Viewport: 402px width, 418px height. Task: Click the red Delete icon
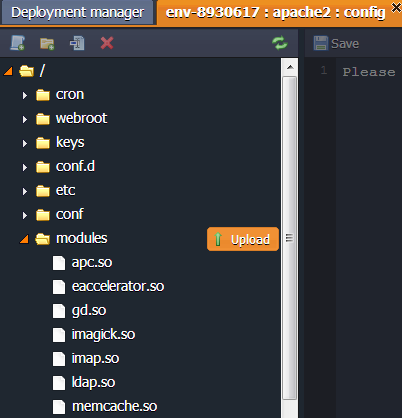[x=107, y=43]
